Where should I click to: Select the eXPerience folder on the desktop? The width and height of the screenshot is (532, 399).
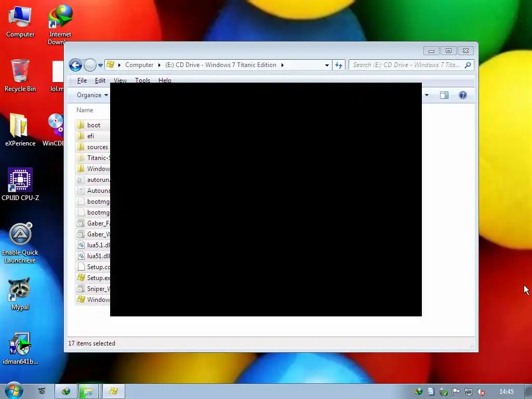20,129
